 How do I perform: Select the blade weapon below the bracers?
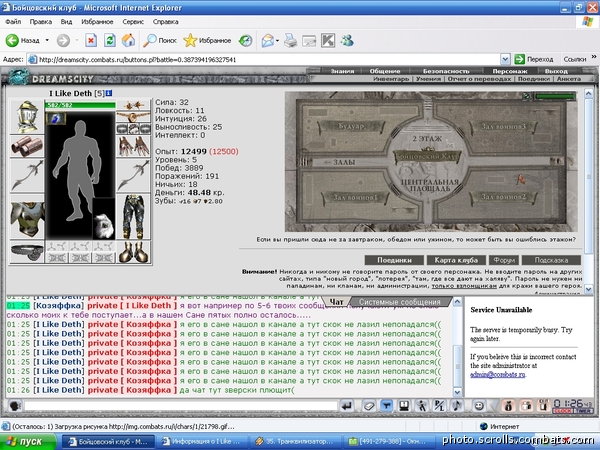pyautogui.click(x=27, y=176)
